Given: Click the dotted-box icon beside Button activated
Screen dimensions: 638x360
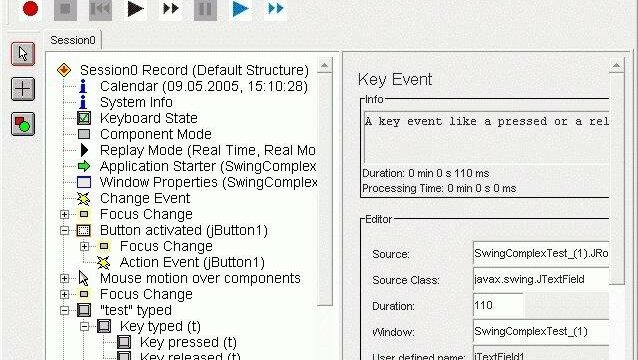Looking at the screenshot, I should tap(84, 230).
